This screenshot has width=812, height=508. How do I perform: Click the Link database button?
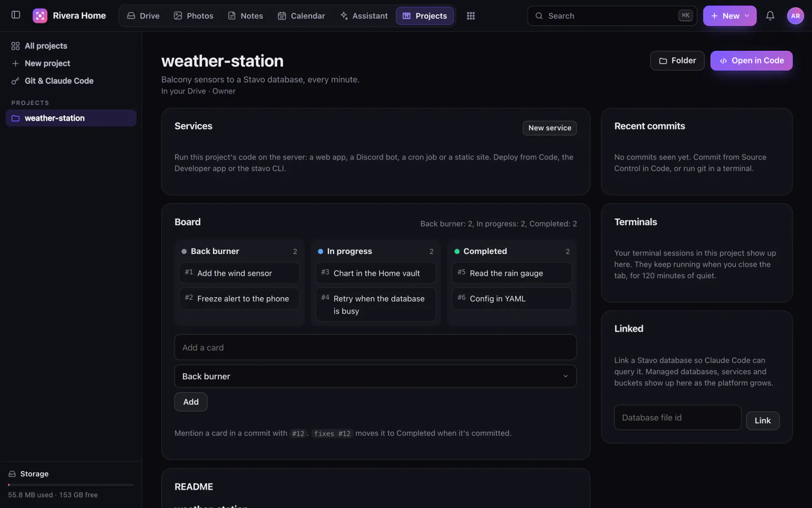pos(762,421)
